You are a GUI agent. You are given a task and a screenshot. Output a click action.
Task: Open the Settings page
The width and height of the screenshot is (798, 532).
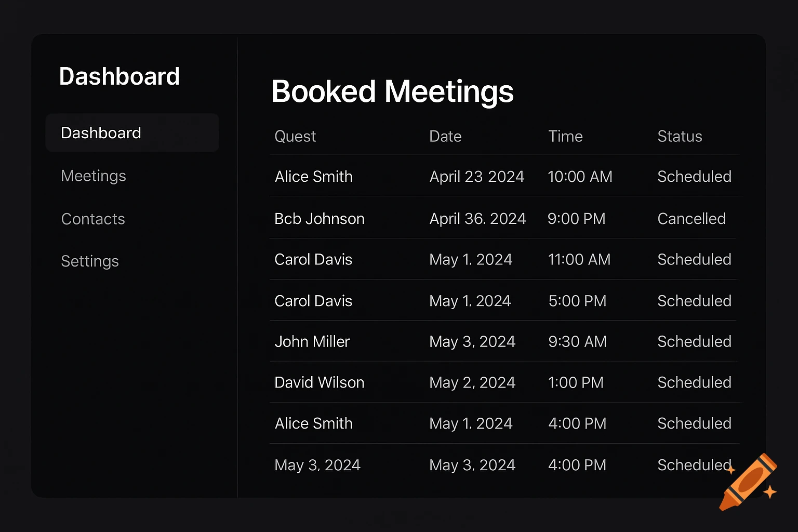[90, 261]
